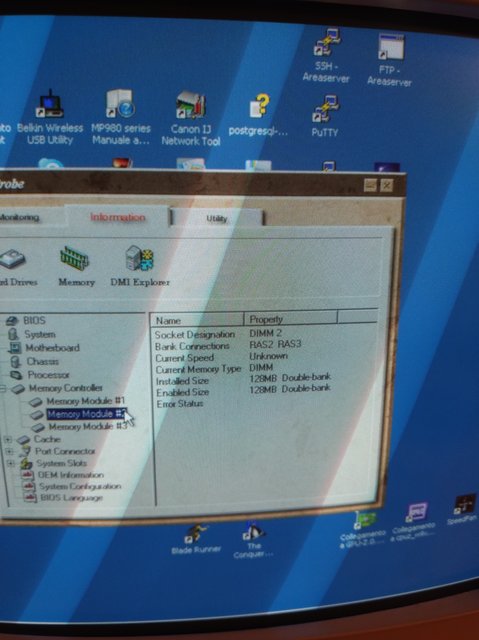Select the Hard Drives icon
The image size is (479, 640).
(x=16, y=267)
